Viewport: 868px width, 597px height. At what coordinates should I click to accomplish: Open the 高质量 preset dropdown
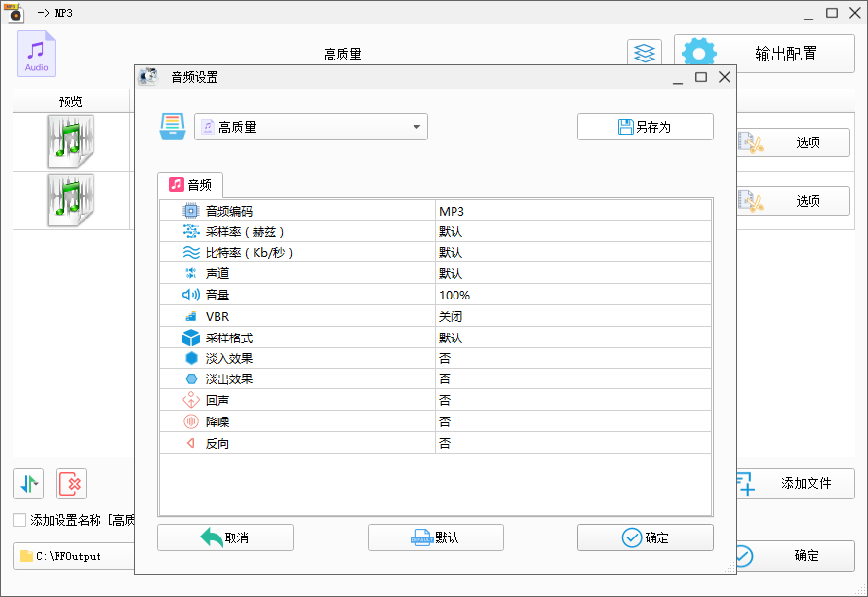click(310, 126)
